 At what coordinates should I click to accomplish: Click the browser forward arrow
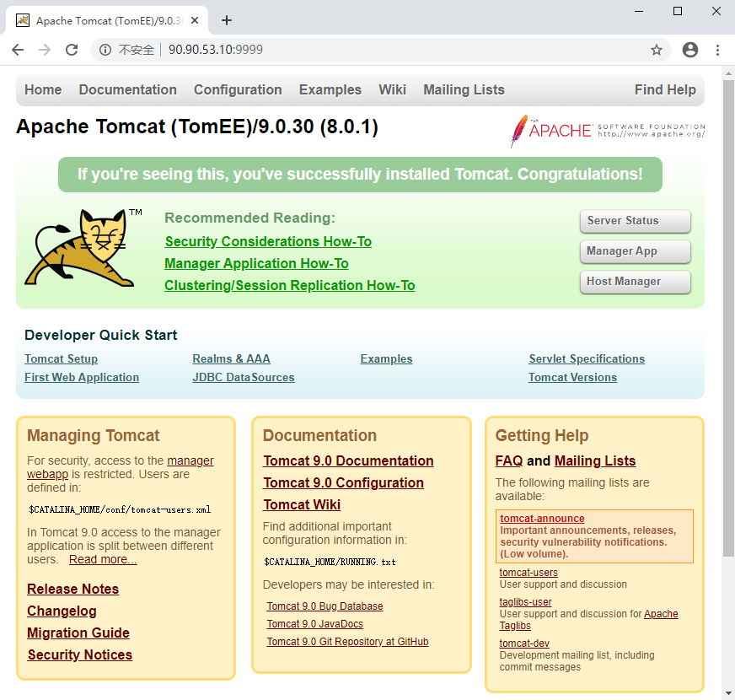(x=45, y=50)
